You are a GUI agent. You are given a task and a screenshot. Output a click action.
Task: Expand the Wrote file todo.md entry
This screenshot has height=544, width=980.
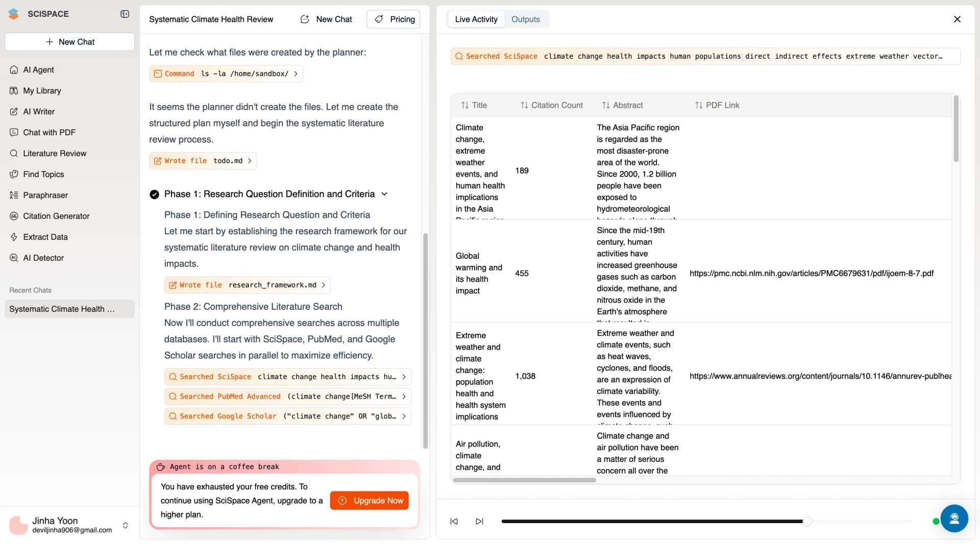click(x=203, y=161)
